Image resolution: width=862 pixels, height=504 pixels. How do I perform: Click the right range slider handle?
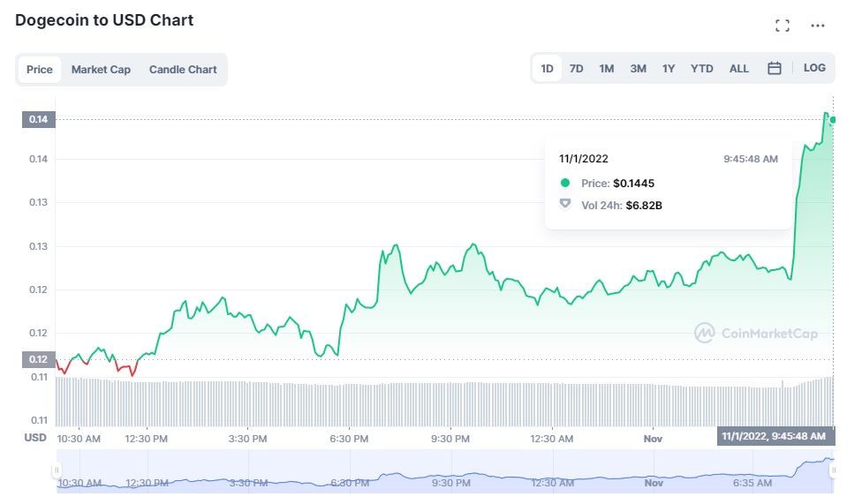(x=833, y=470)
